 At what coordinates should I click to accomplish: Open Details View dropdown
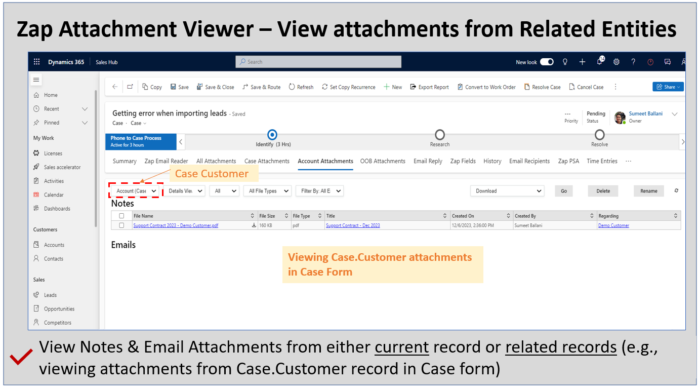point(185,191)
